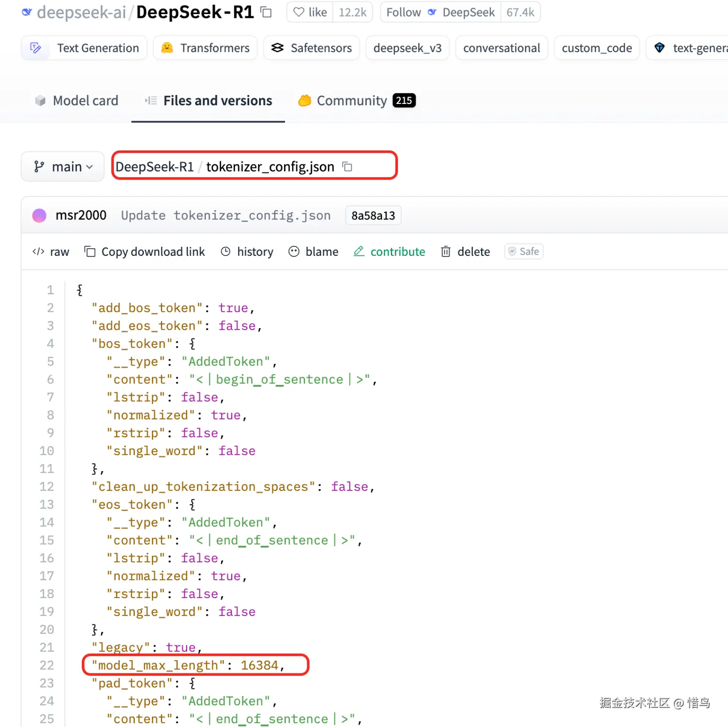The height and width of the screenshot is (727, 728).
Task: Copy the file path with copy icon
Action: (347, 166)
